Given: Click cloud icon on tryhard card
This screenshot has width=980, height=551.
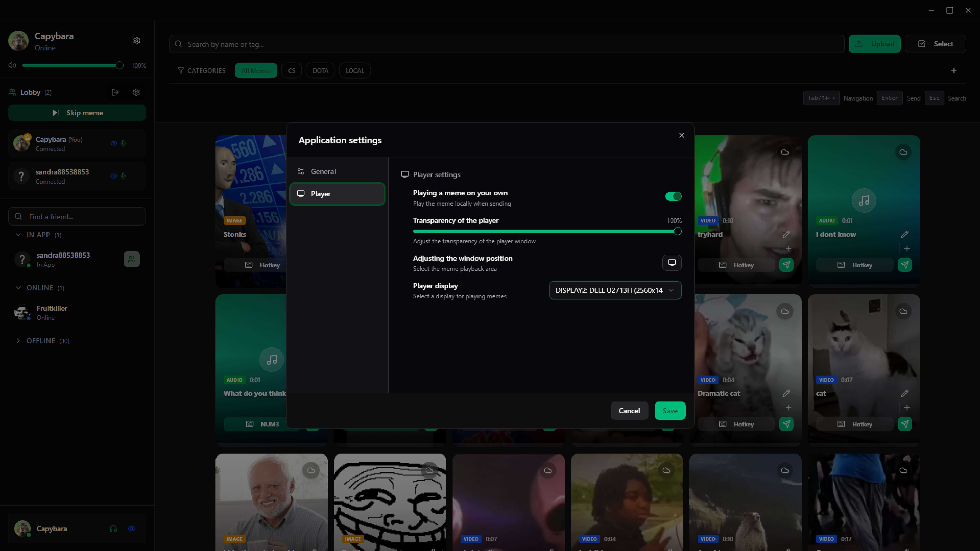Looking at the screenshot, I should [x=785, y=152].
